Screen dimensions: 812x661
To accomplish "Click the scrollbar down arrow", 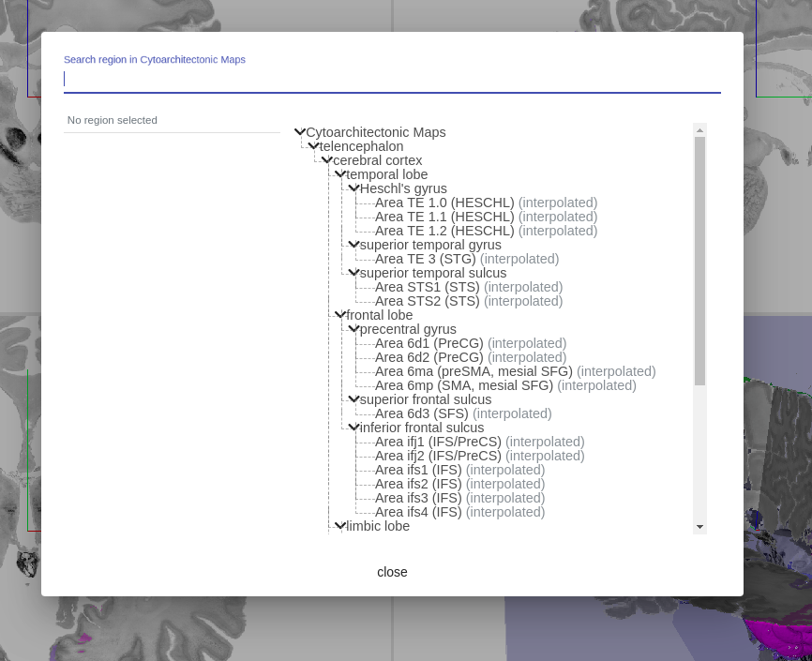I will click(x=699, y=527).
